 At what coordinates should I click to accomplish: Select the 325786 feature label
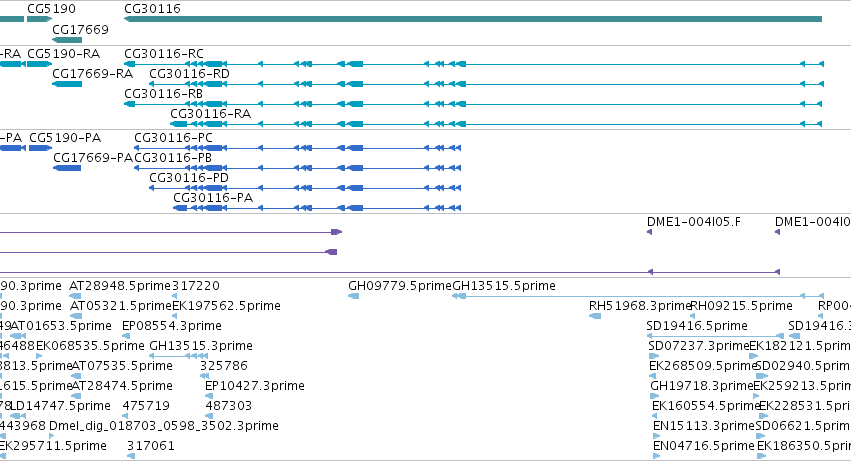(x=224, y=366)
